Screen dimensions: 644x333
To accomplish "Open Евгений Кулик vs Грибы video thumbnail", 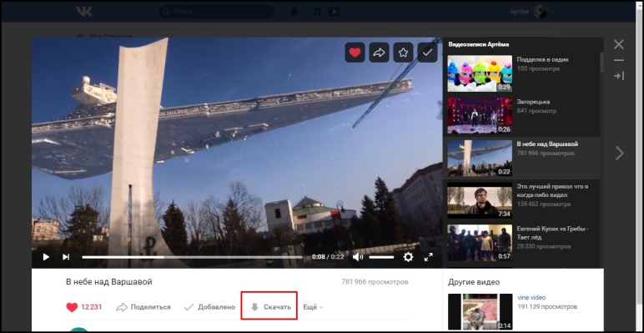I will (480, 243).
